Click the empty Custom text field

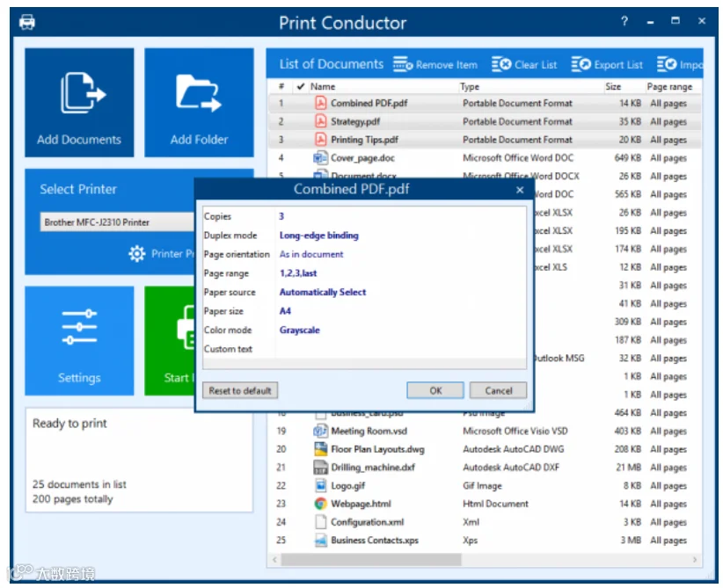coord(400,349)
